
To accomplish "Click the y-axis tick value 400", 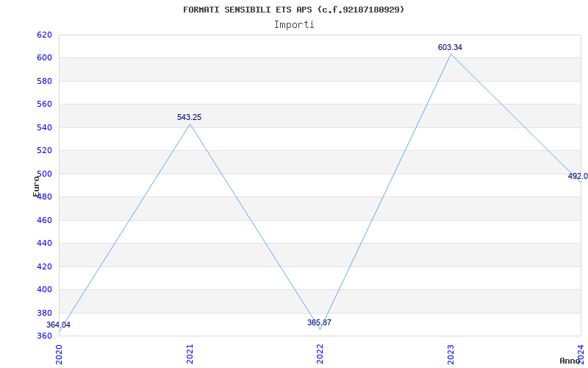I will point(44,290).
